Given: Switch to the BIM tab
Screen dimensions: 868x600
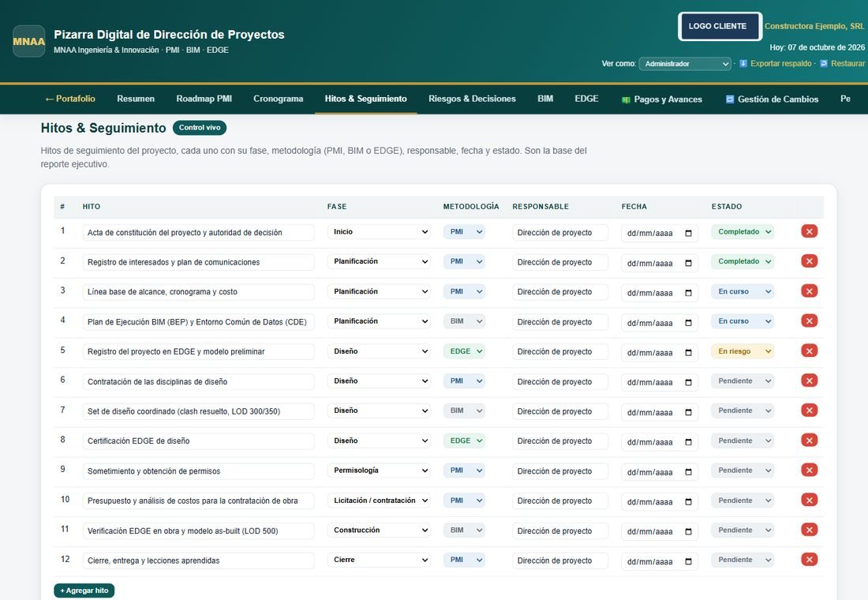Looking at the screenshot, I should pyautogui.click(x=545, y=99).
